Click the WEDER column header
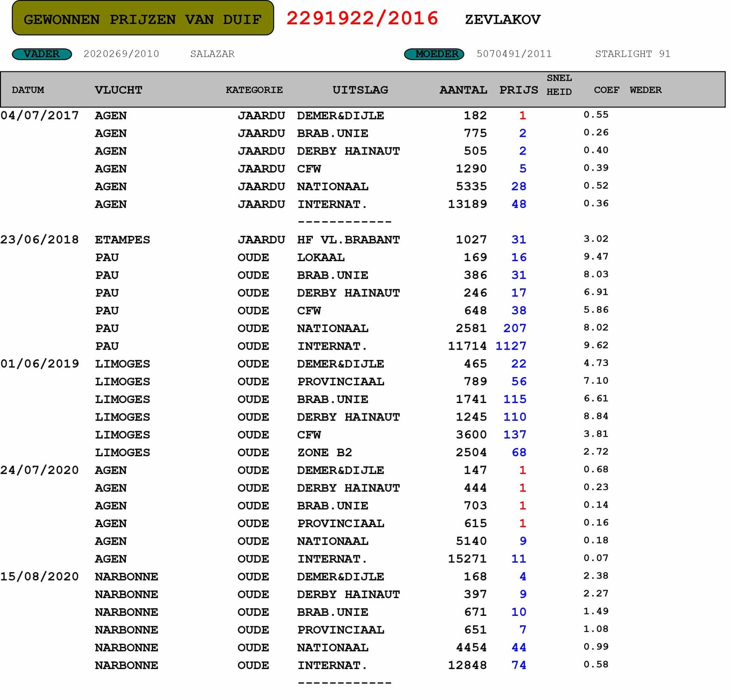Viewport: 731px width, 700px height. (645, 90)
